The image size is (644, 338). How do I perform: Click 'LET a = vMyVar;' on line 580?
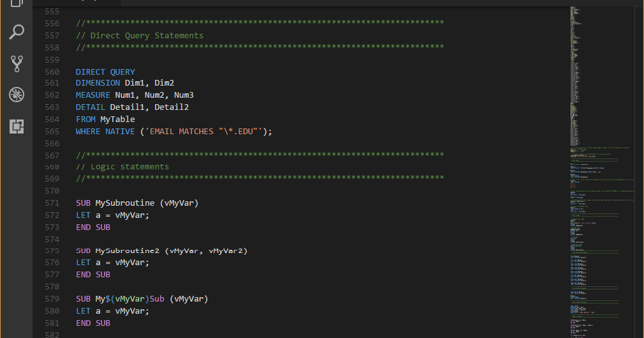coord(112,311)
